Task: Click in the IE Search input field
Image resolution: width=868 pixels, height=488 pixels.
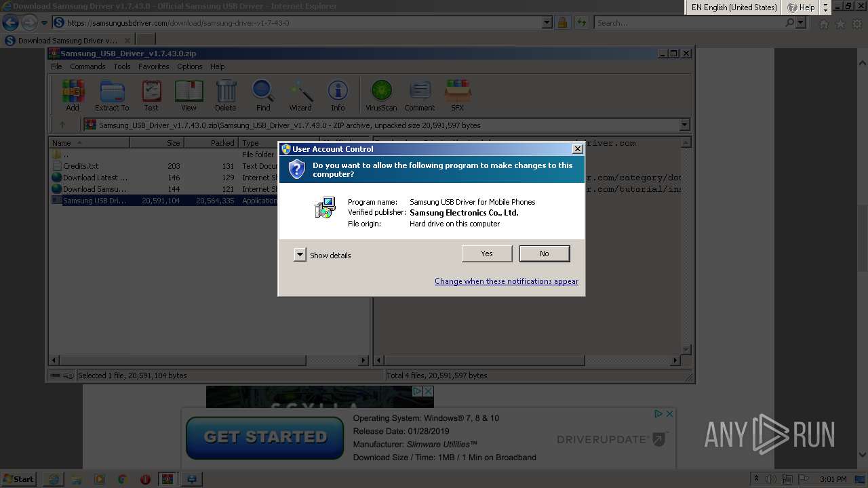Action: [688, 23]
